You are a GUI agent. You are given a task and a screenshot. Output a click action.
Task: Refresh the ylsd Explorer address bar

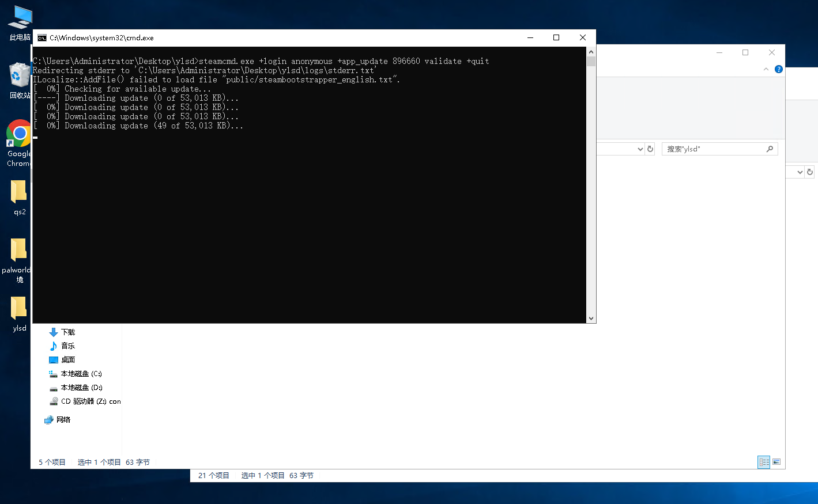pos(650,149)
